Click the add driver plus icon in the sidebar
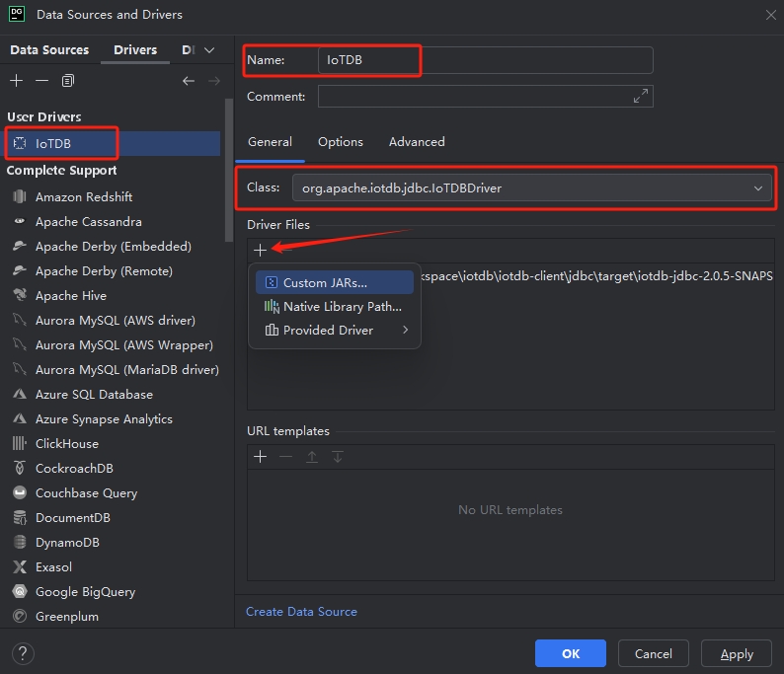784x674 pixels. click(x=16, y=81)
